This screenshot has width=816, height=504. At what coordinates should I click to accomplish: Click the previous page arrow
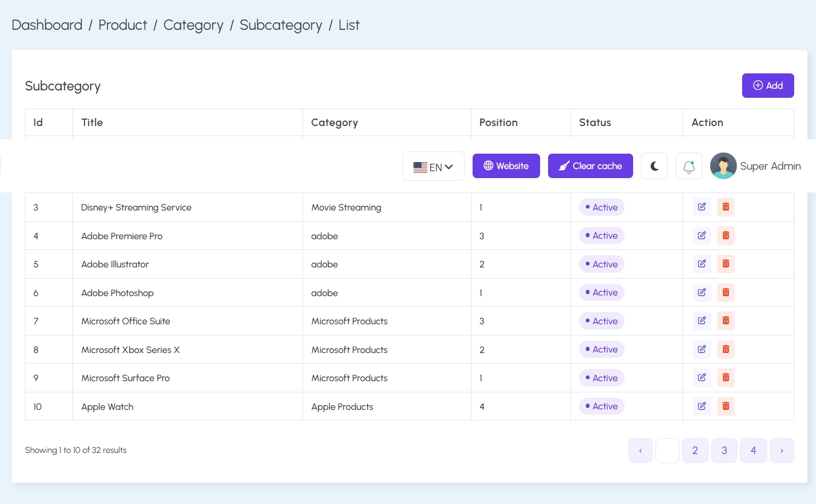pos(640,450)
